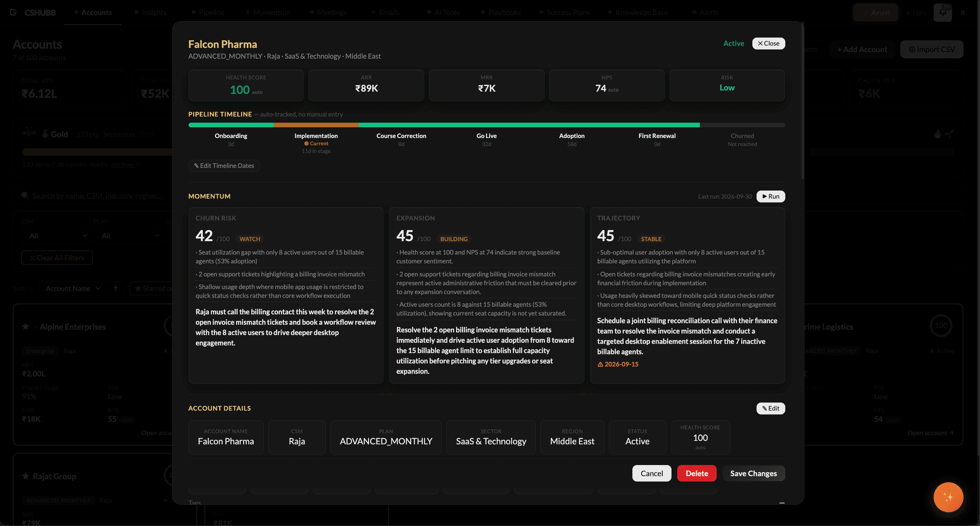Click the account search input field
This screenshot has width=980, height=526.
[x=96, y=196]
